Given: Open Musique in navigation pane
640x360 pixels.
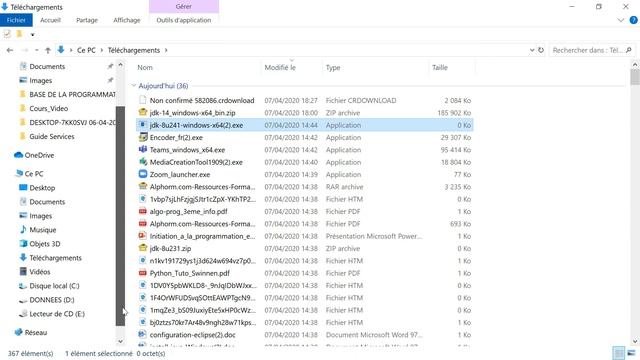Looking at the screenshot, I should (42, 230).
